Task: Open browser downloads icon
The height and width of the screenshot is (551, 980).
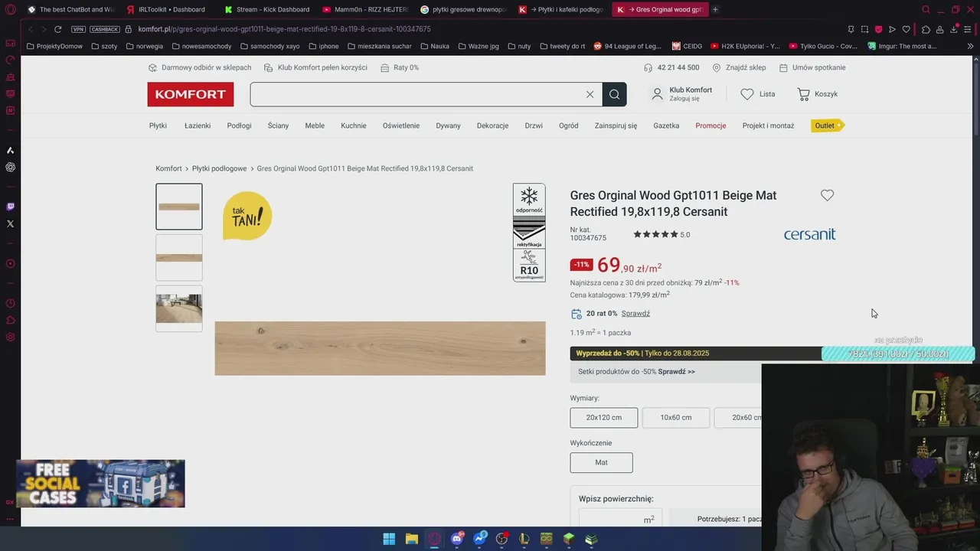Action: click(954, 29)
